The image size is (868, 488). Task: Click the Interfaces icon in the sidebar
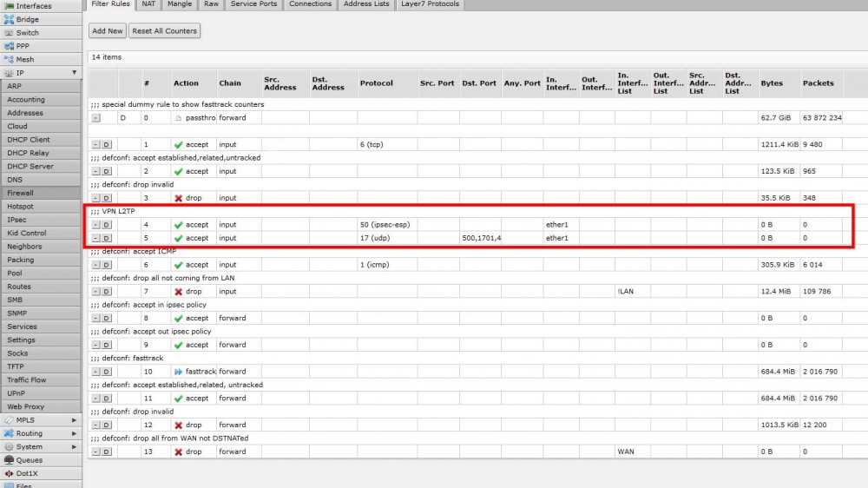coord(10,6)
